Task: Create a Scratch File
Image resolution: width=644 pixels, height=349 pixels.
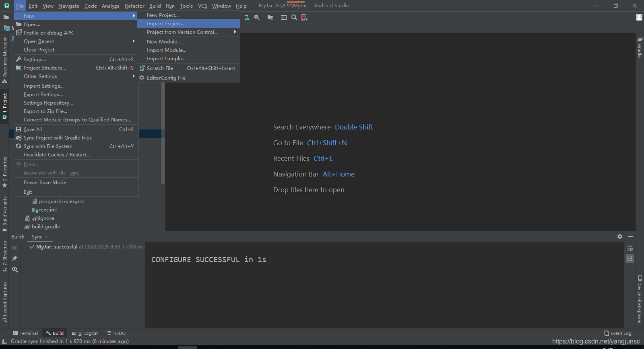Action: click(x=188, y=68)
